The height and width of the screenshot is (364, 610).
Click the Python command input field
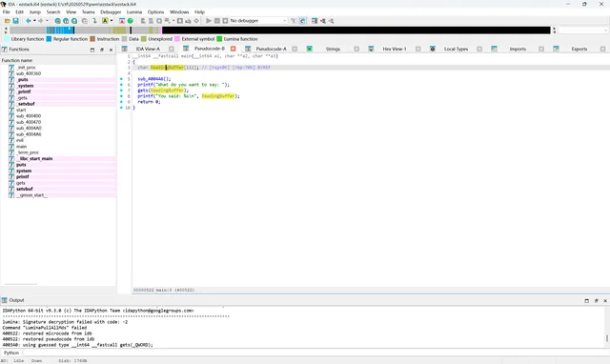click(315, 353)
